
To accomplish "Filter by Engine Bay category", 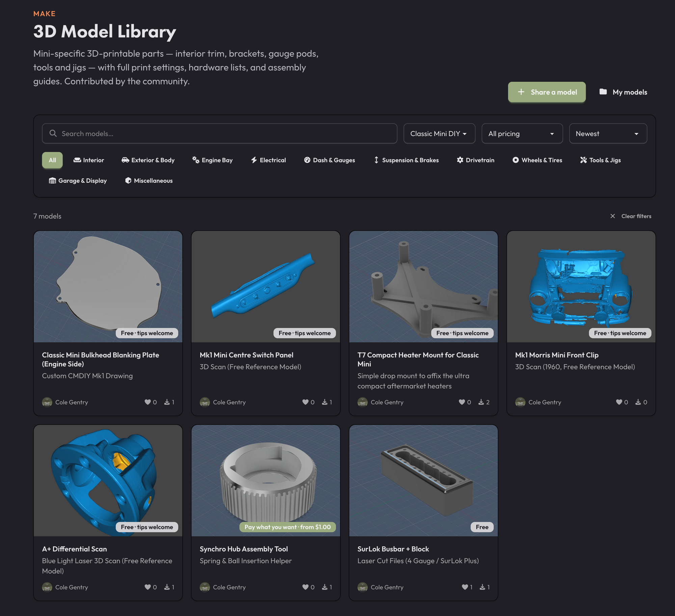I will (x=212, y=160).
